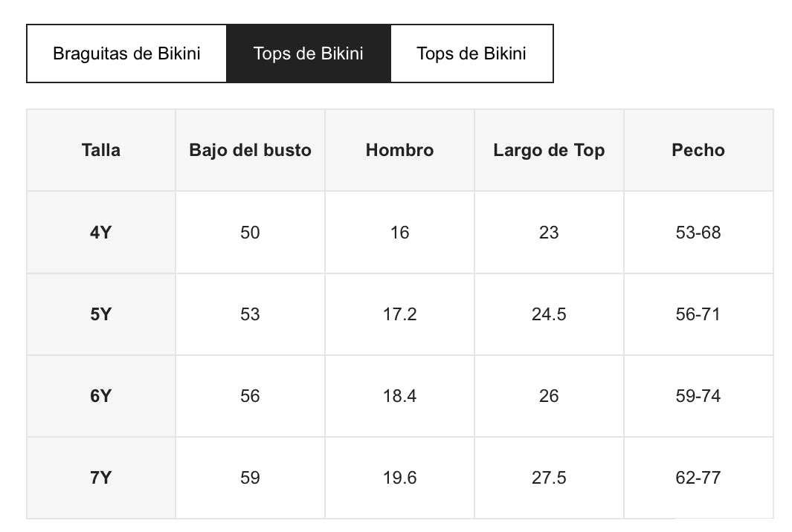Switch to the unselected white Tops de Bikini tab
The image size is (792, 532).
471,53
